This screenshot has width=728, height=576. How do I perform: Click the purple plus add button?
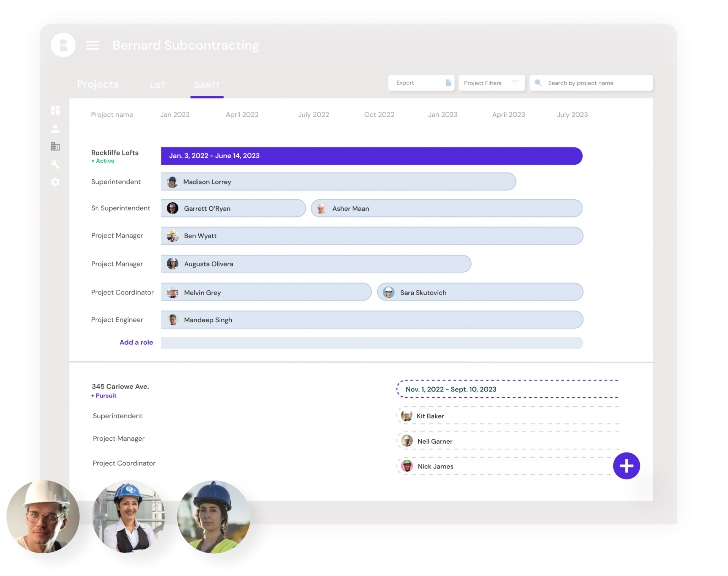click(x=626, y=466)
